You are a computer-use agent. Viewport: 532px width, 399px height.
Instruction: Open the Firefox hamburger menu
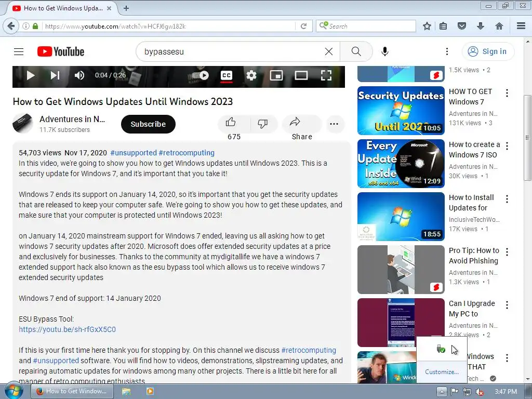coord(521,26)
